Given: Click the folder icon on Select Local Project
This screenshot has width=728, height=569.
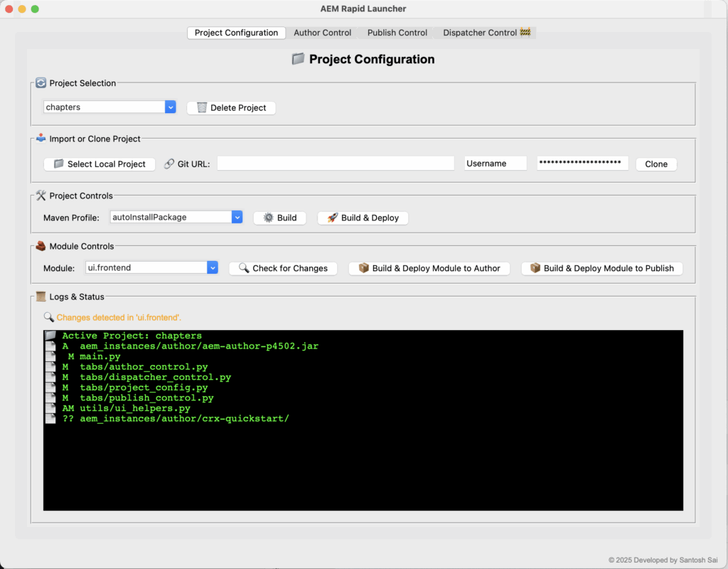Looking at the screenshot, I should pos(58,164).
